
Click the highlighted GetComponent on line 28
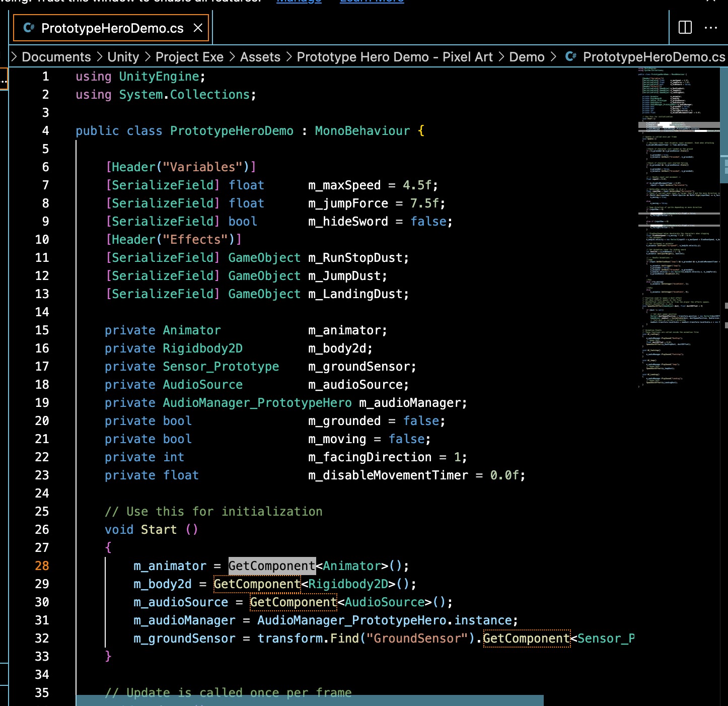272,566
